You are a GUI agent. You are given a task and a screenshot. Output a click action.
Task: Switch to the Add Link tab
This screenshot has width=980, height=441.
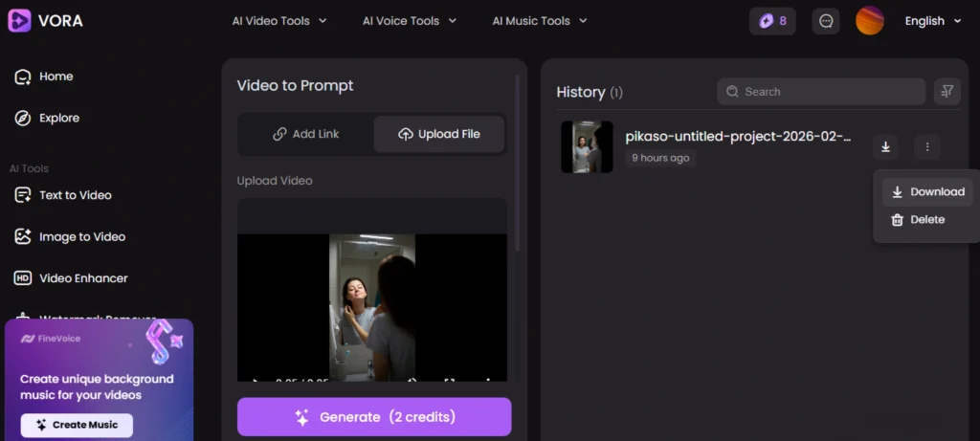click(x=306, y=134)
